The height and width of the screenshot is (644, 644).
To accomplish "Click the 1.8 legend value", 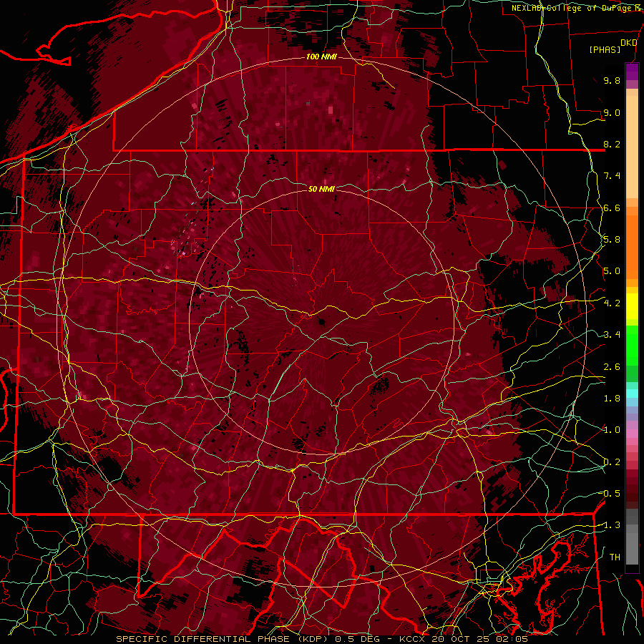I will tap(612, 399).
